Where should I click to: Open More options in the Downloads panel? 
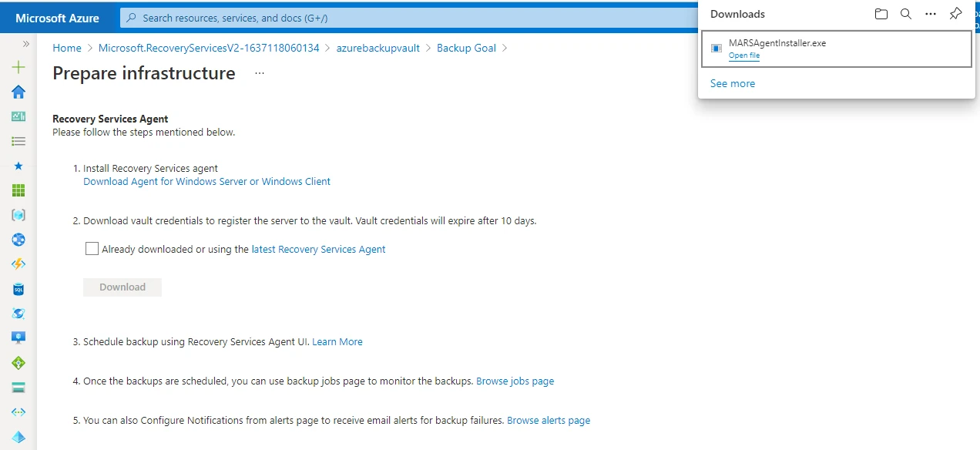[x=930, y=13]
